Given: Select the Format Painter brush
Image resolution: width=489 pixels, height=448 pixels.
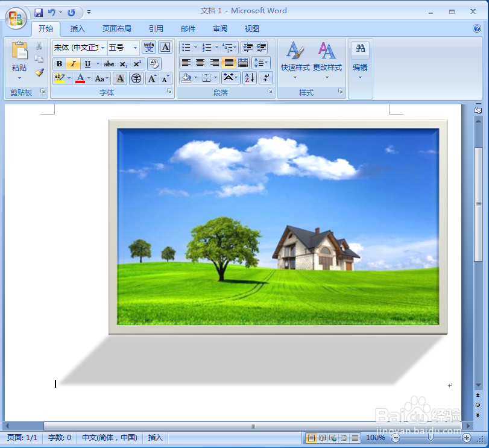Looking at the screenshot, I should point(39,72).
